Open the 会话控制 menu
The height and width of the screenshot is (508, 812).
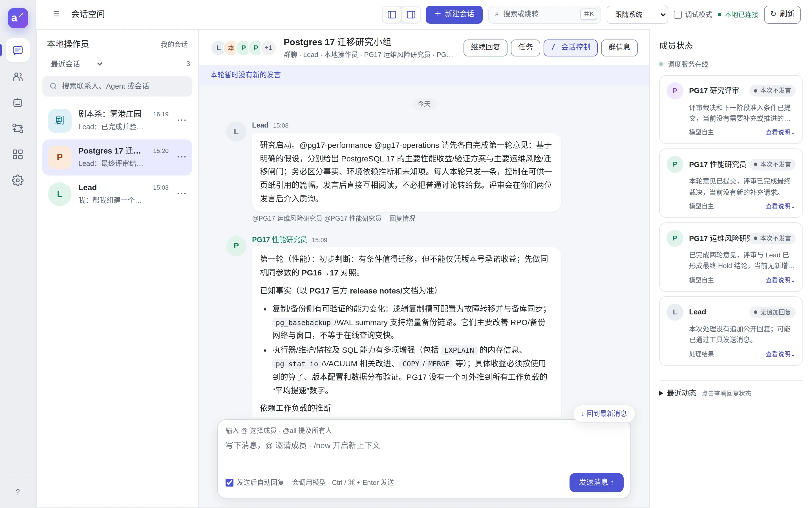coord(570,47)
